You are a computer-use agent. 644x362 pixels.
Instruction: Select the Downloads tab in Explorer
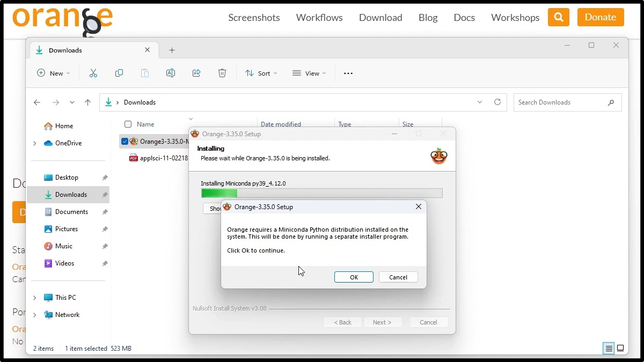(x=94, y=50)
